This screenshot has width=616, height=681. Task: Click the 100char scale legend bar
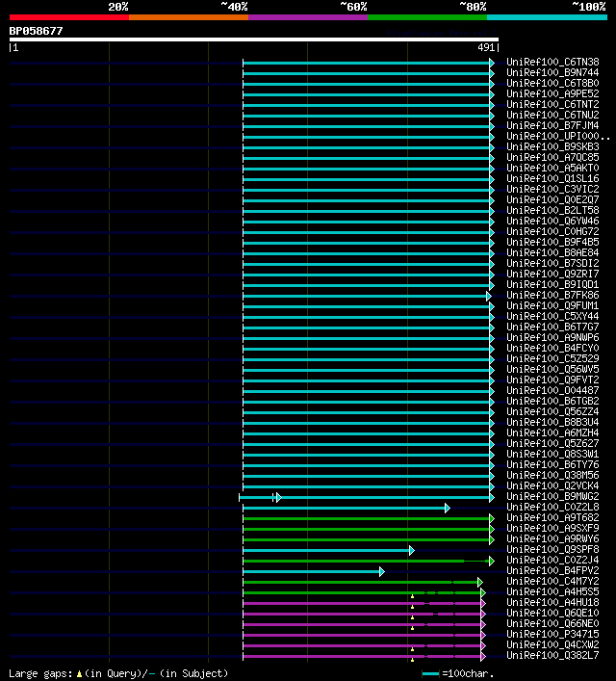pos(430,674)
